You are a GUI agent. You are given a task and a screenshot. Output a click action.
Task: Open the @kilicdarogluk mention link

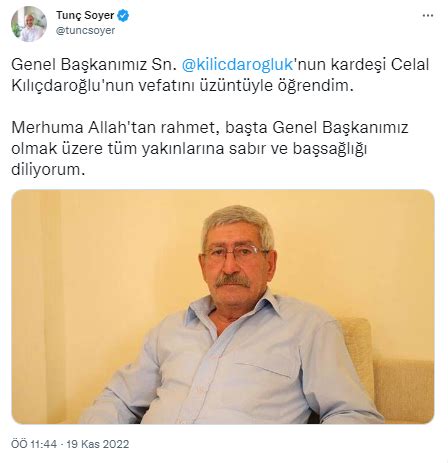pyautogui.click(x=237, y=64)
